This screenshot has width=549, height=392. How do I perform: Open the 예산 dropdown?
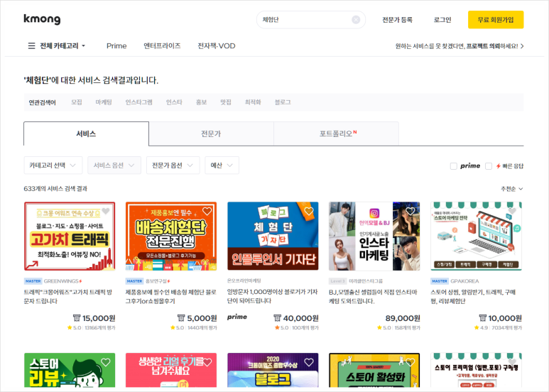click(x=222, y=165)
